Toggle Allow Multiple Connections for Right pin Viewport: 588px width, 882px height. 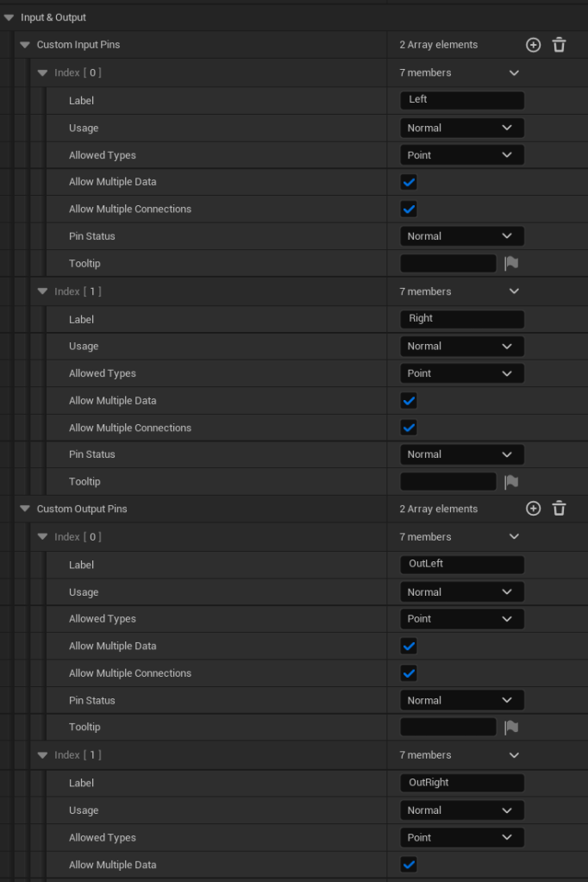(x=409, y=428)
